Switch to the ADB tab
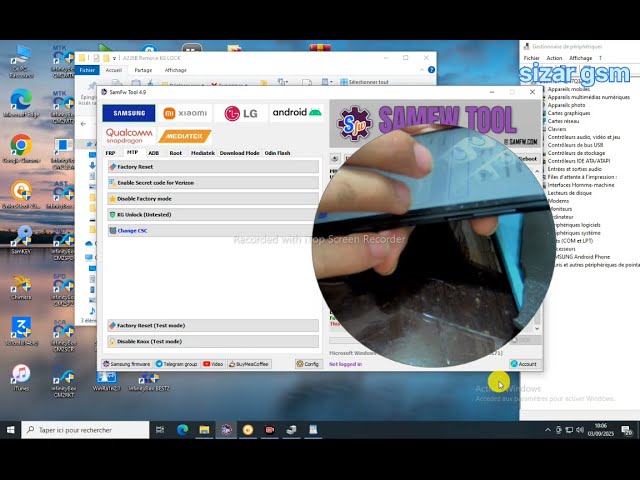This screenshot has height=480, width=640. pyautogui.click(x=153, y=153)
